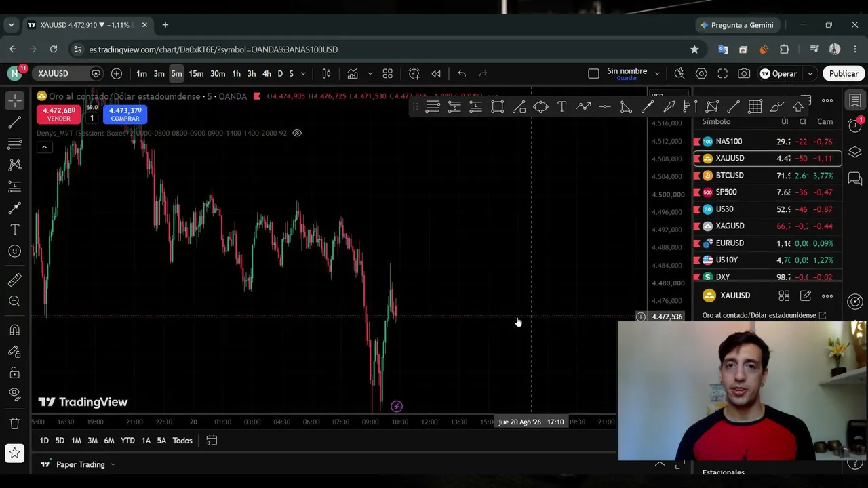Select the rectangle shape tool in floating toolbar
This screenshot has height=488, width=868.
[x=498, y=106]
